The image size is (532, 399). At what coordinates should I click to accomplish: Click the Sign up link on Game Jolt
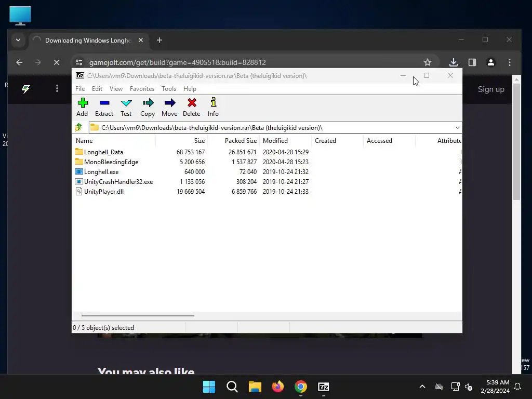click(491, 89)
